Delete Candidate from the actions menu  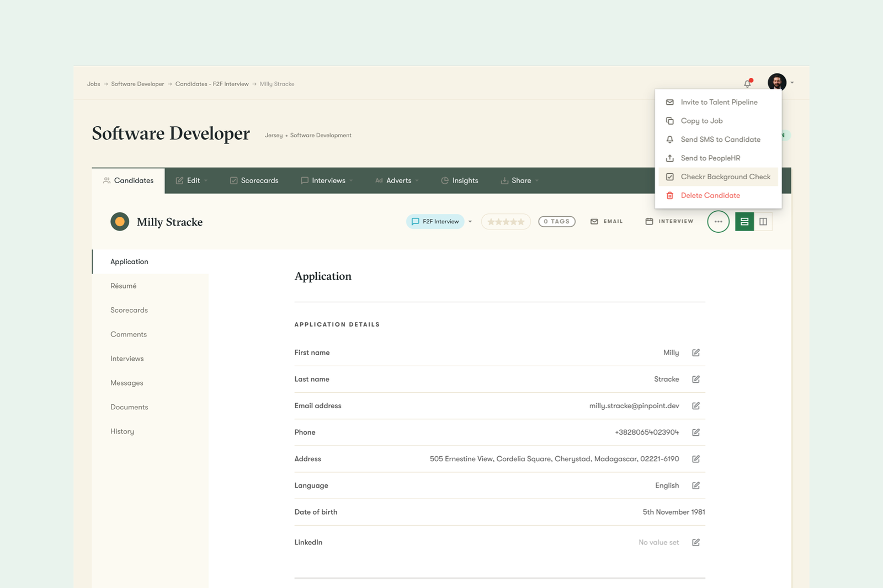[710, 195]
